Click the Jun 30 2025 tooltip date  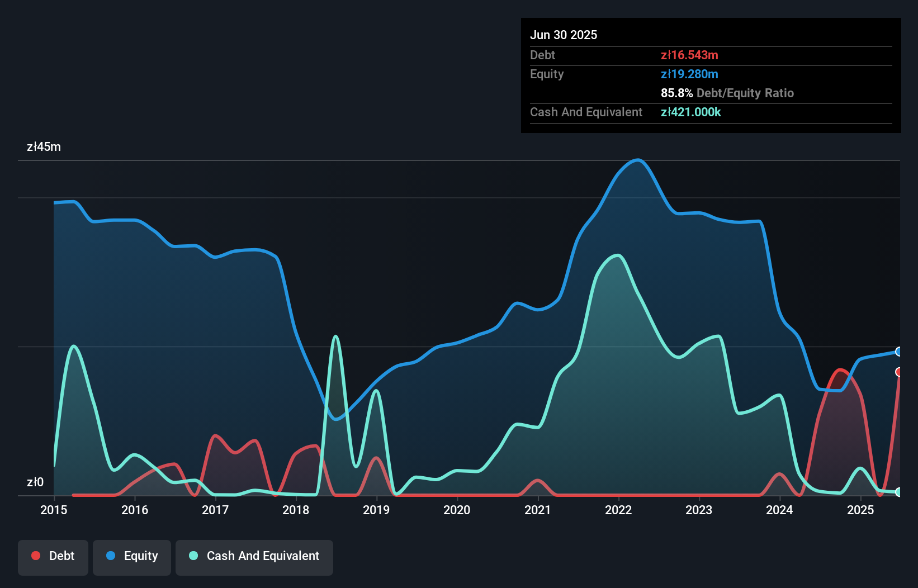pyautogui.click(x=564, y=35)
